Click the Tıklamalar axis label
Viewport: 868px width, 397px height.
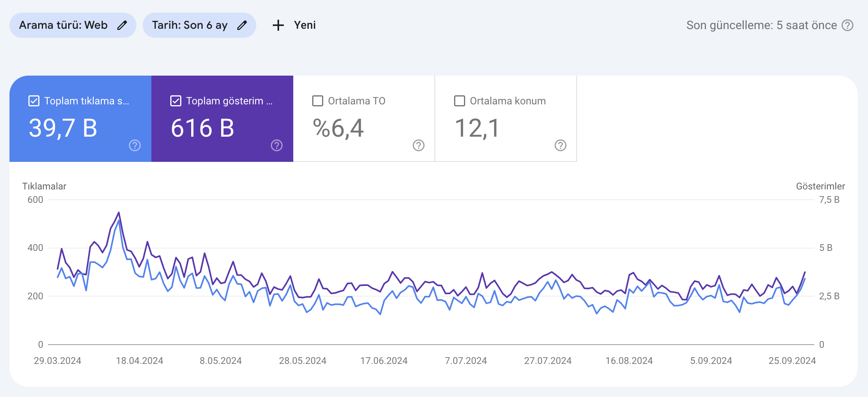44,186
